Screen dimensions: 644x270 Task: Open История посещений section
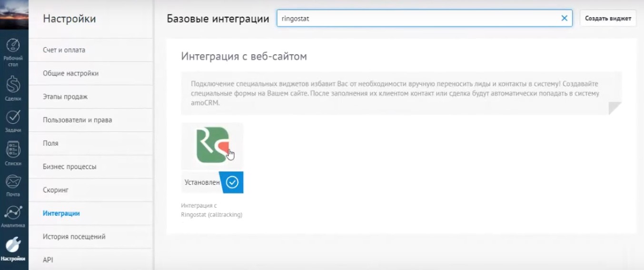point(90,237)
